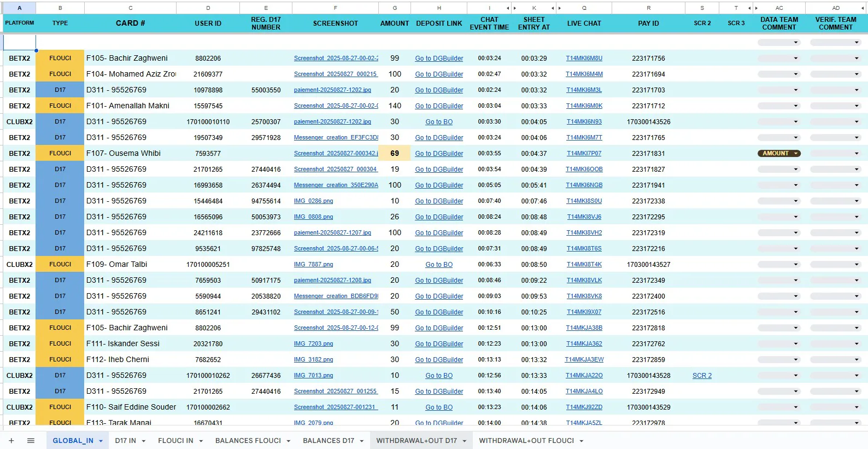
Task: Open the BALANCES D17 tab menu arrow
Action: (361, 441)
